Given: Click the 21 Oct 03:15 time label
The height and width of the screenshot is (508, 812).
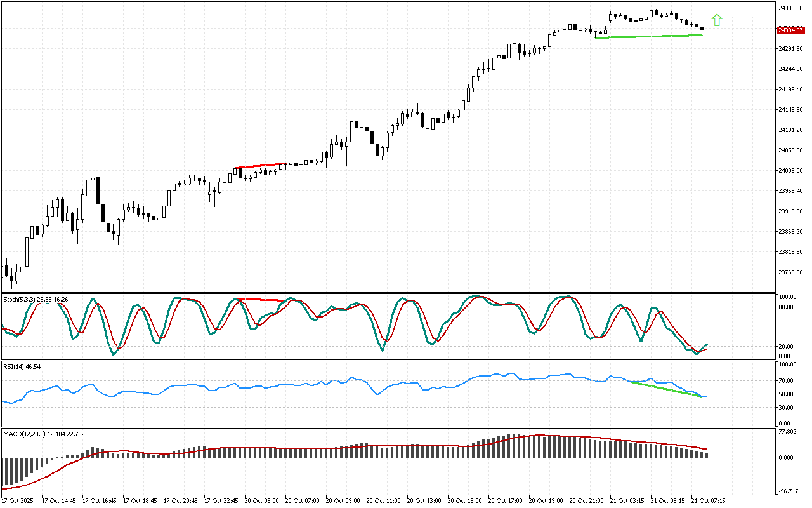Looking at the screenshot, I should tap(627, 500).
